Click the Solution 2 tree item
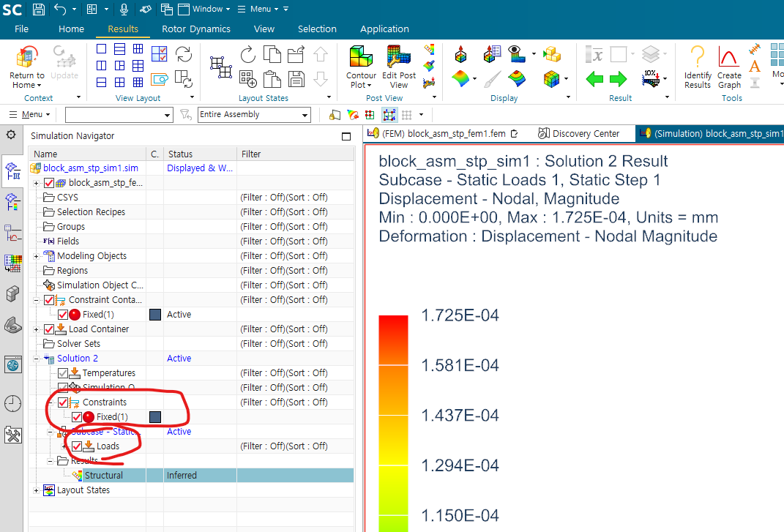Image resolution: width=784 pixels, height=532 pixels. pos(78,359)
